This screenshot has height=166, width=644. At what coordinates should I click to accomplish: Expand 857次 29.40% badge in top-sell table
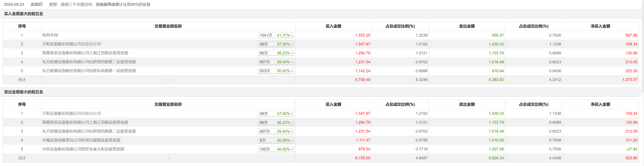point(275,131)
